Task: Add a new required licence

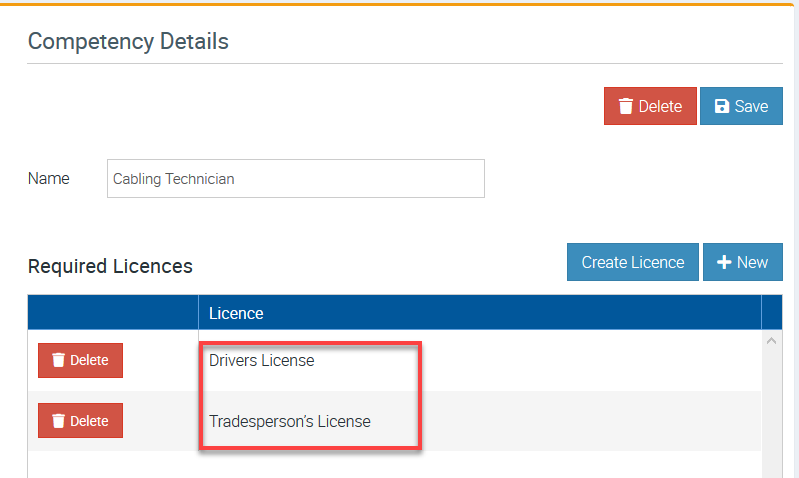Action: click(742, 262)
